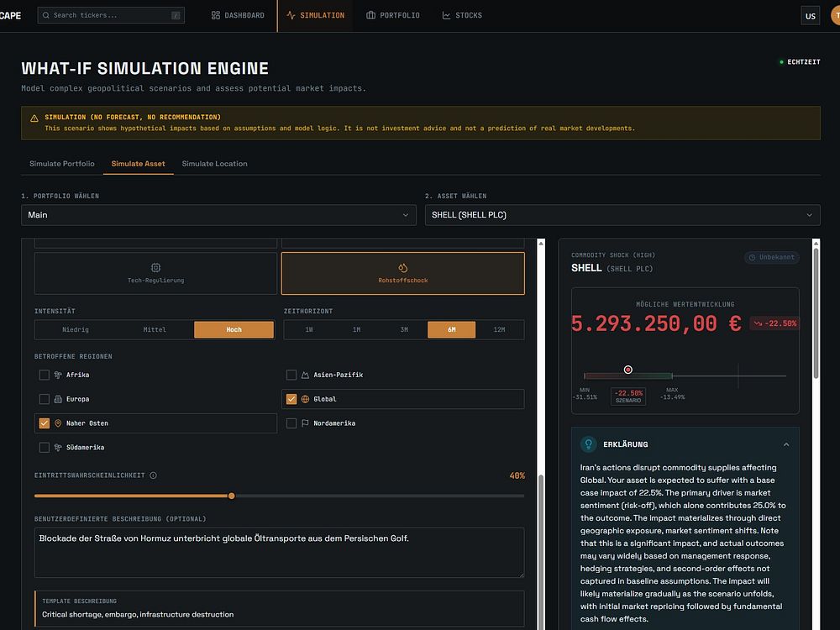Enable the Asien-Pazifik checkbox
840x630 pixels.
pyautogui.click(x=291, y=375)
